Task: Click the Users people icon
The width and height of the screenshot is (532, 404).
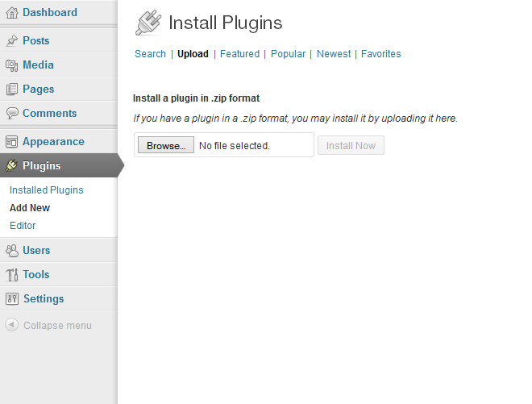Action: pyautogui.click(x=12, y=251)
